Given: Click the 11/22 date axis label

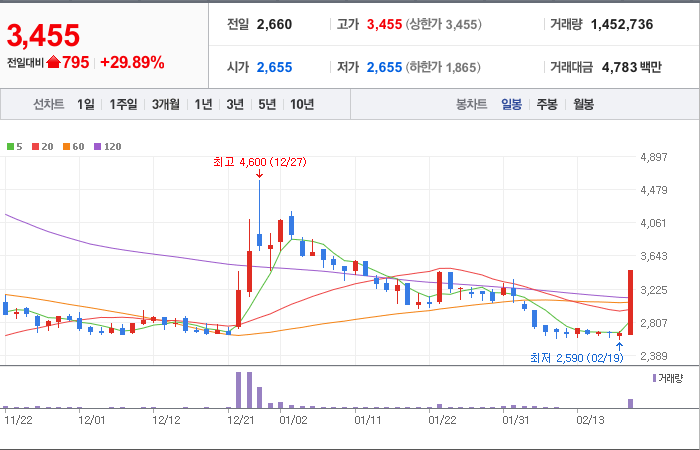Looking at the screenshot, I should point(18,420).
